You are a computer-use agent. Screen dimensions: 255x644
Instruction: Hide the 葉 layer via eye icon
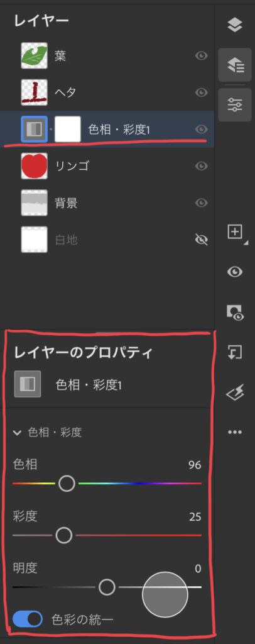pos(201,55)
